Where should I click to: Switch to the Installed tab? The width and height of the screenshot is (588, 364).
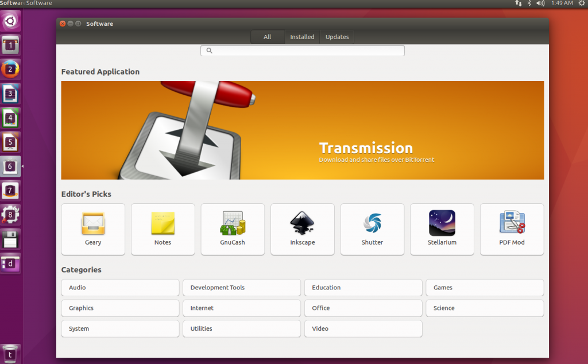302,37
